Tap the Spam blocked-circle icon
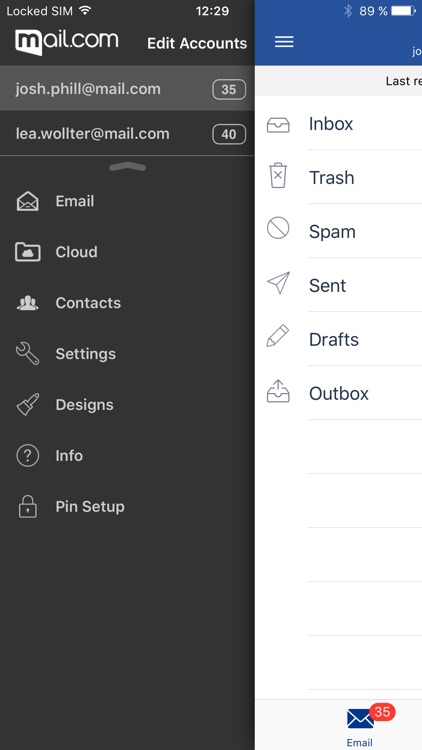Image resolution: width=422 pixels, height=750 pixels. (x=278, y=228)
